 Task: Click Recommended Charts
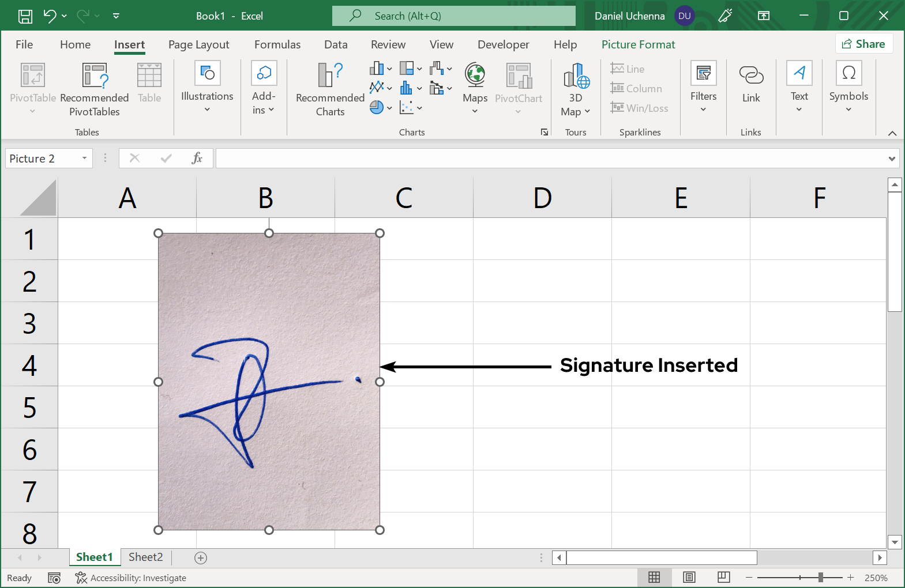(330, 90)
